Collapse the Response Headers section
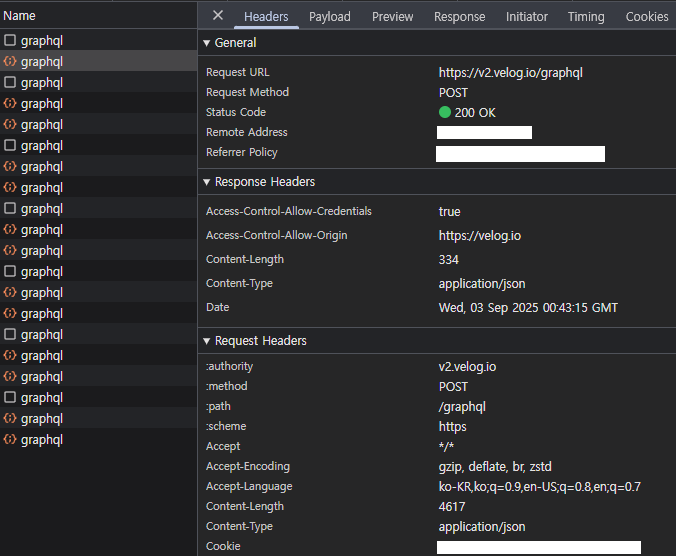 pos(207,182)
